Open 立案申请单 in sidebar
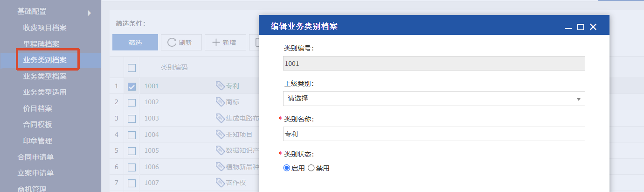 (35, 173)
